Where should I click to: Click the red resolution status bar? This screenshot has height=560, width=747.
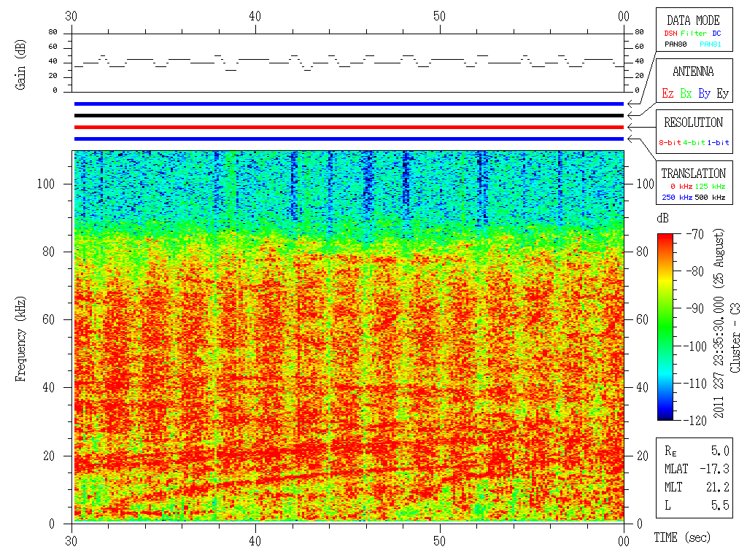point(349,127)
